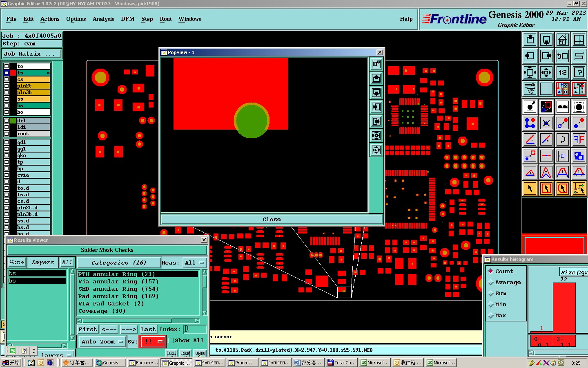
Task: Open the Meas: All dropdown
Action: [x=194, y=263]
